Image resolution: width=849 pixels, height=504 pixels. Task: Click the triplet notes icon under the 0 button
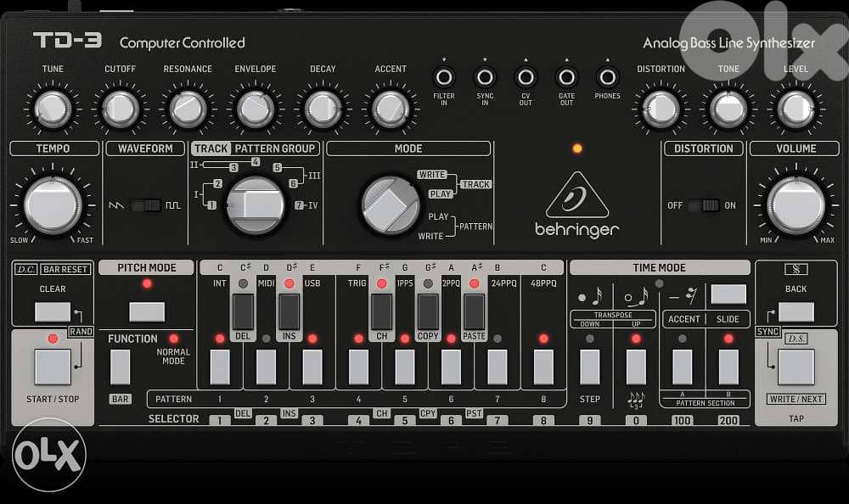coord(636,400)
